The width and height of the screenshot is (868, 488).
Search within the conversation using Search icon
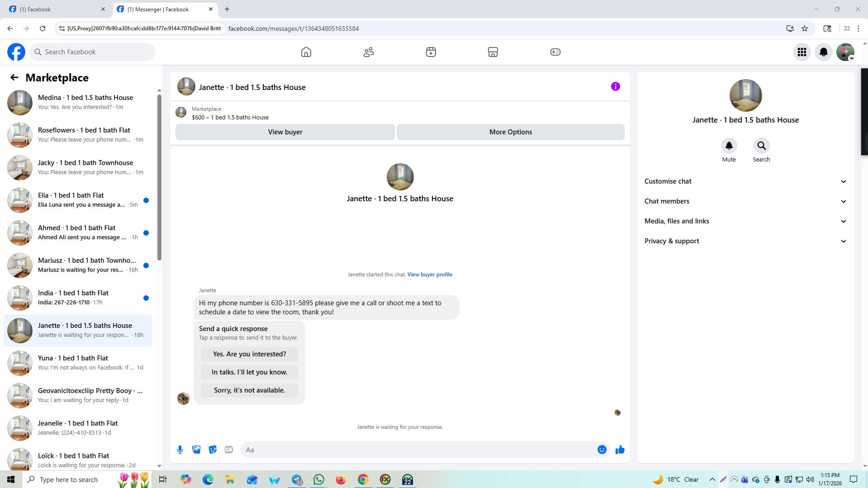click(x=762, y=146)
